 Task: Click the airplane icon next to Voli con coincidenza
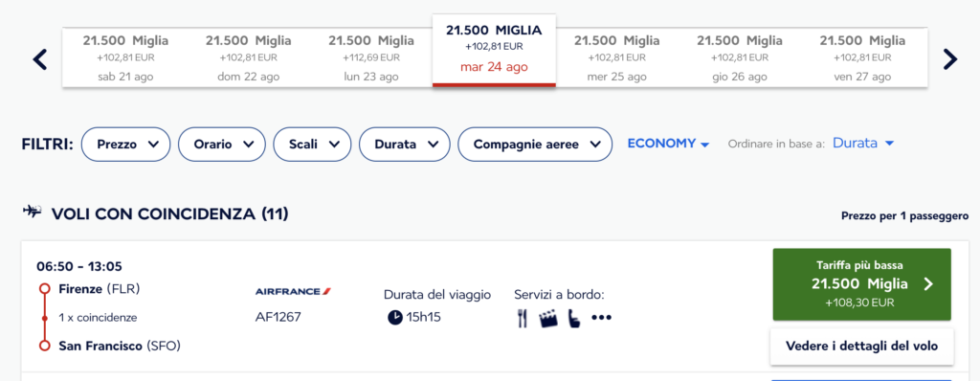[x=32, y=212]
